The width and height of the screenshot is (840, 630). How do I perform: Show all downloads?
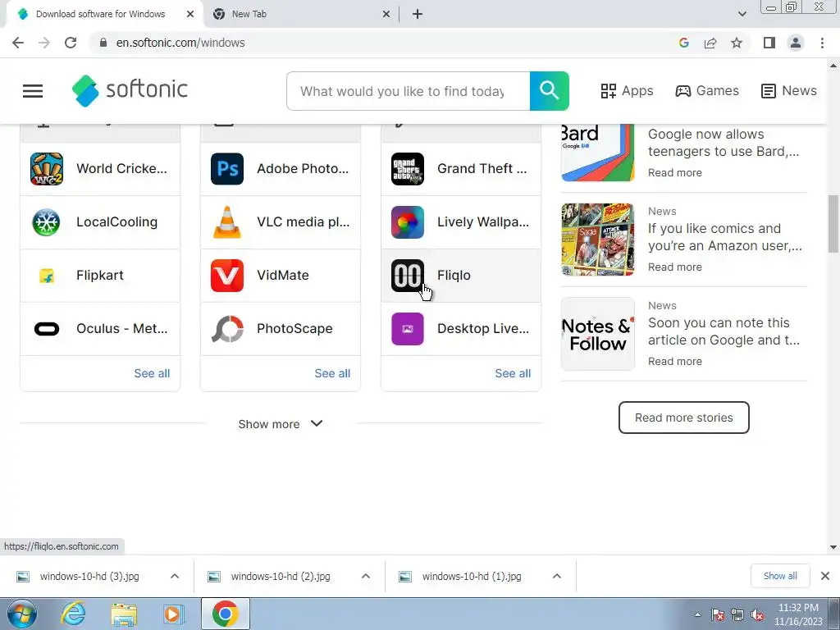pyautogui.click(x=780, y=576)
